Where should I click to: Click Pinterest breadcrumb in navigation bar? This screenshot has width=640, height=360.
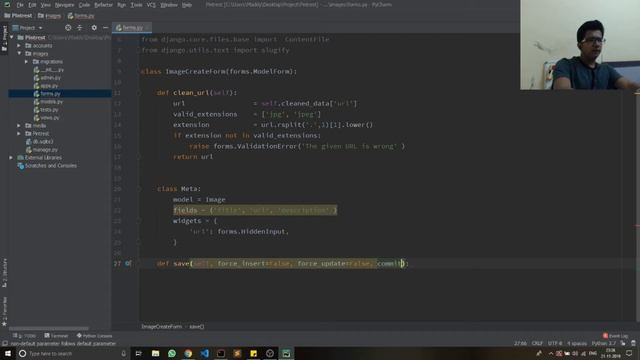(18, 16)
